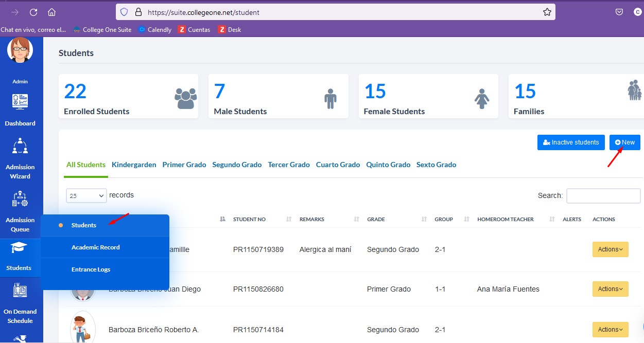Open the Admission Queue sidebar icon
The width and height of the screenshot is (644, 343).
(x=20, y=199)
